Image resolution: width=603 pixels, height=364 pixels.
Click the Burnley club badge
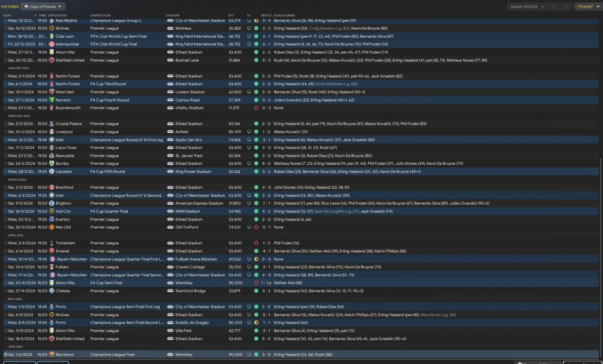click(51, 163)
